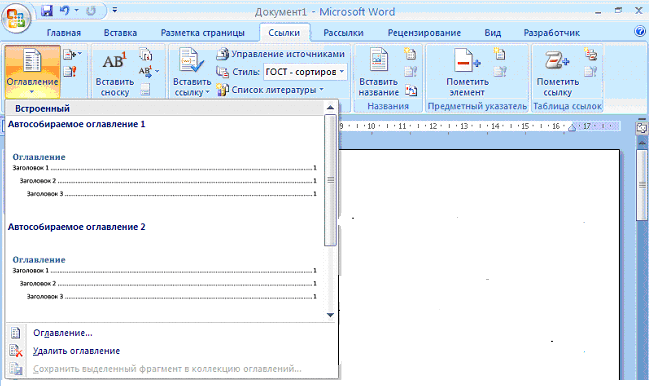This screenshot has width=653, height=386.
Task: Insert table of figures icon in Названия group
Action: pos(410,53)
